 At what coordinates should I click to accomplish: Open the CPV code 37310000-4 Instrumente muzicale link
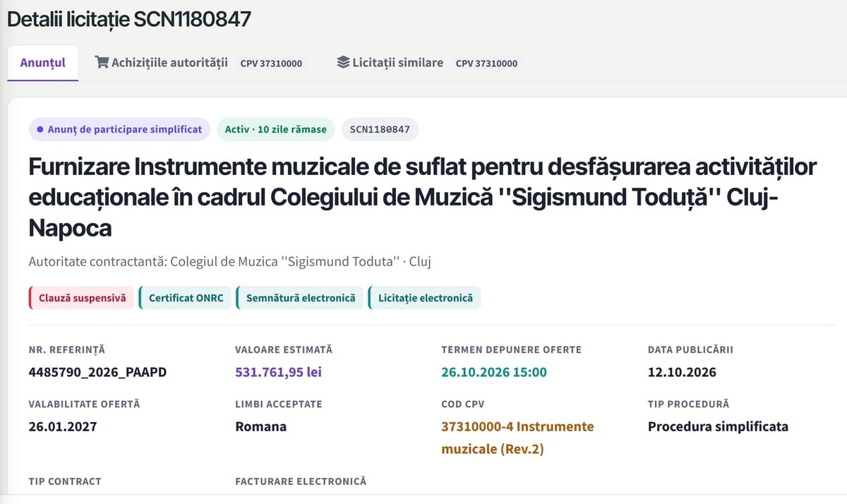point(517,438)
